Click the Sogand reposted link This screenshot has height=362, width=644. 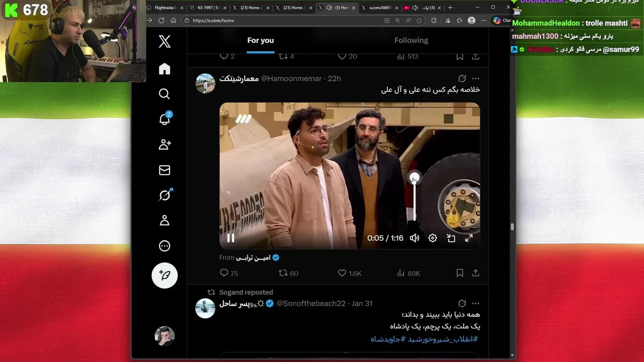tap(246, 292)
